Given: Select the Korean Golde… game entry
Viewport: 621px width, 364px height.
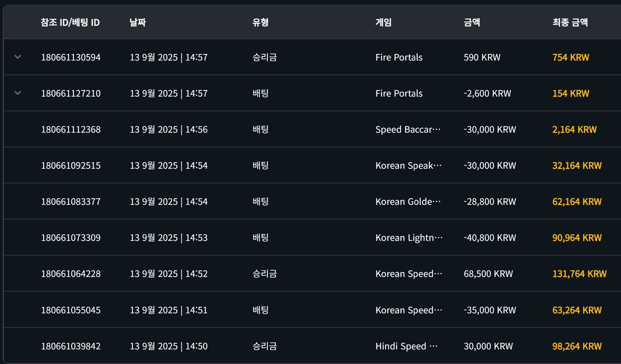Looking at the screenshot, I should [x=408, y=202].
